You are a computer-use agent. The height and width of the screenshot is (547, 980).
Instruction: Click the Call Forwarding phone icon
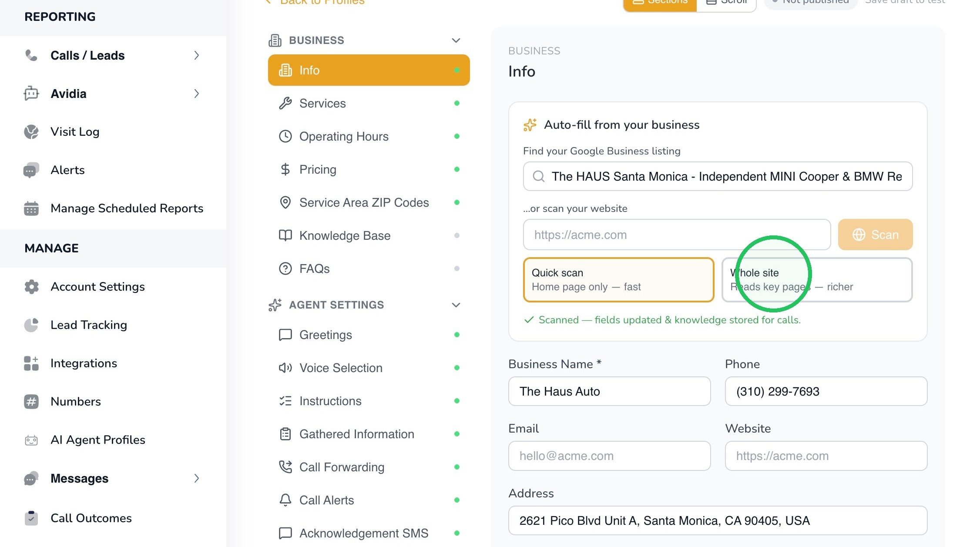[285, 467]
